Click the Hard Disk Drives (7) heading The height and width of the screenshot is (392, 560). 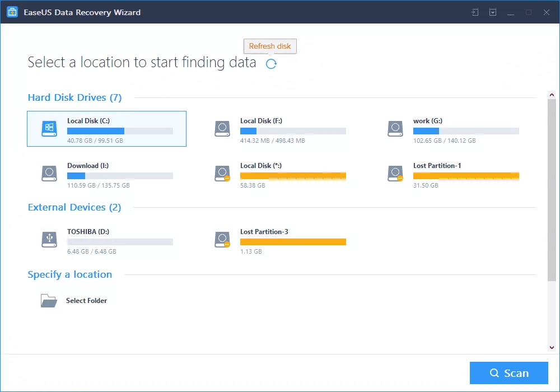[x=74, y=98]
